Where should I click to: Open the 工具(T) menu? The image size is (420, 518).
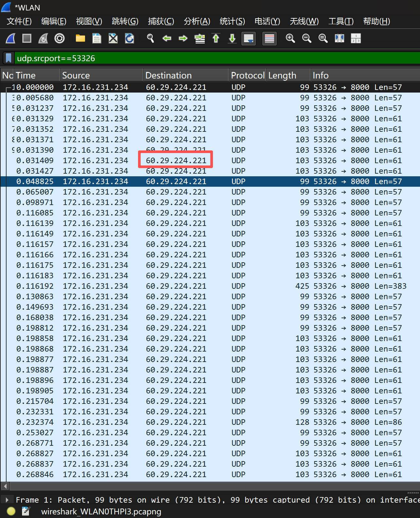coord(341,21)
